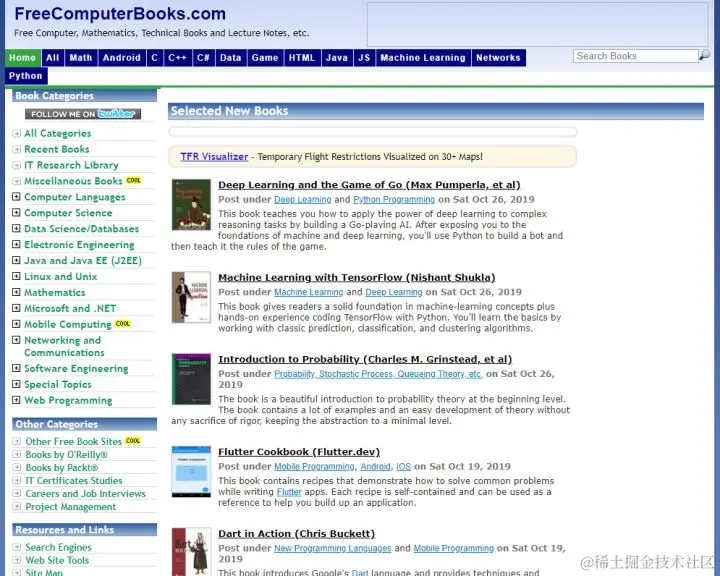This screenshot has height=576, width=720.
Task: Click arrow icon beside Recent Books
Action: point(17,149)
